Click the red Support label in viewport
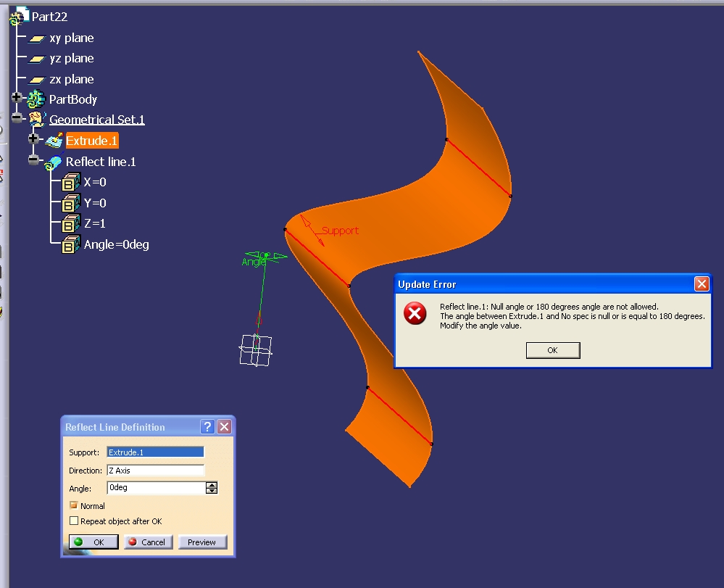The image size is (724, 588). pos(340,231)
